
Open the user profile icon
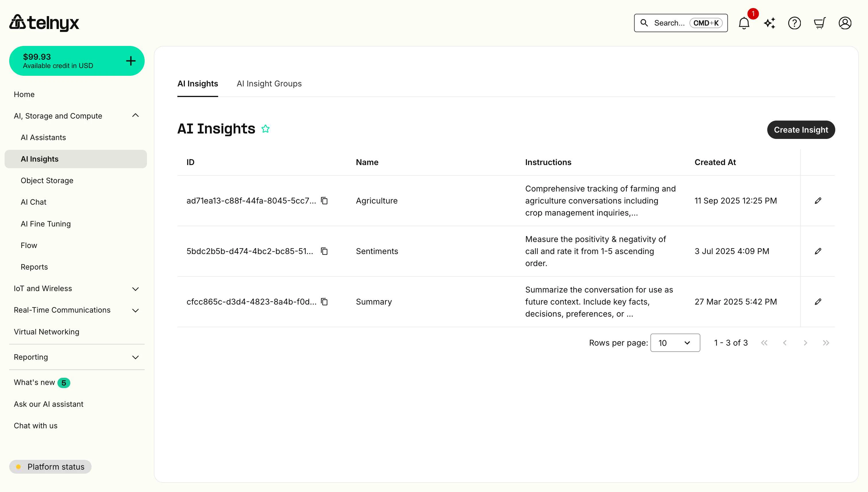[845, 23]
